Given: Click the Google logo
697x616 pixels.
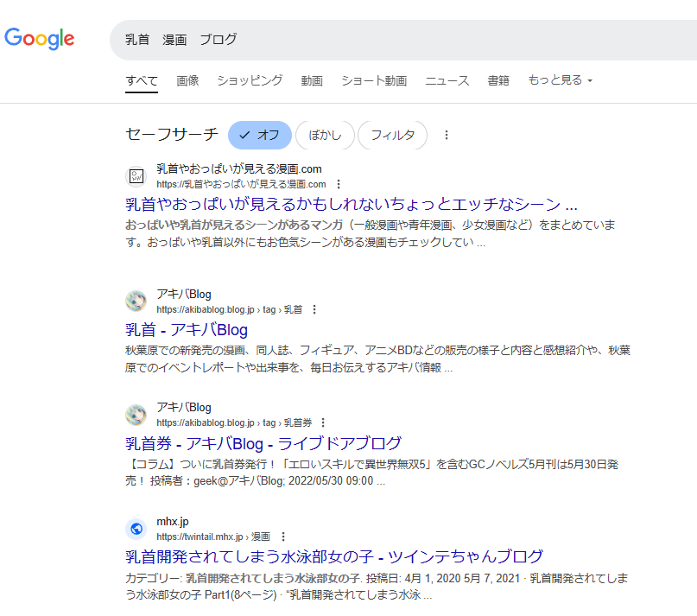Looking at the screenshot, I should [x=40, y=39].
